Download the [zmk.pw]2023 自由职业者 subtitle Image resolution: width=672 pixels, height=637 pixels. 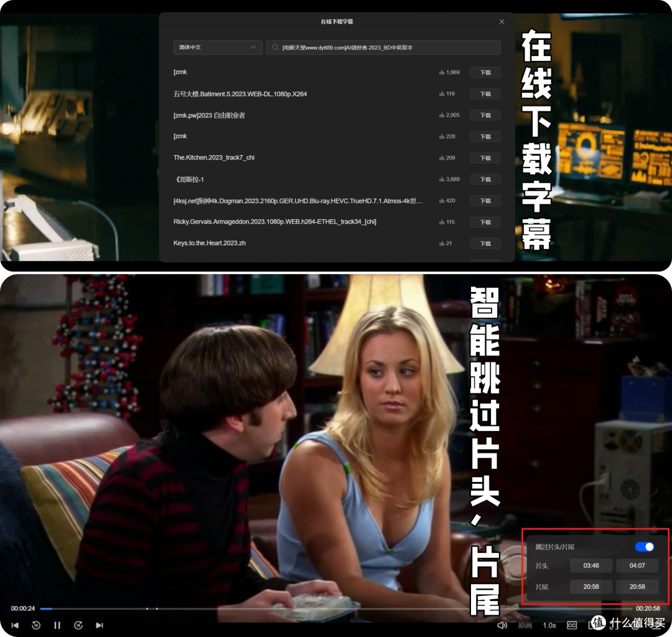point(485,115)
